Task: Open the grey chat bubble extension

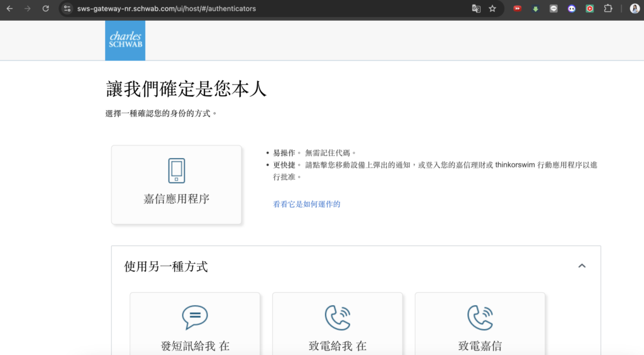Action: tap(553, 9)
